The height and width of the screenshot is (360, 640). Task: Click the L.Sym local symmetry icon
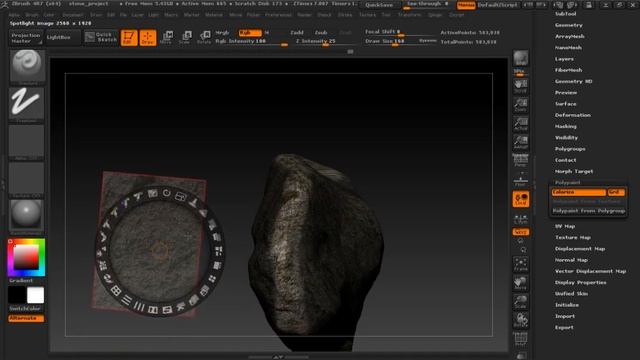[x=520, y=219]
